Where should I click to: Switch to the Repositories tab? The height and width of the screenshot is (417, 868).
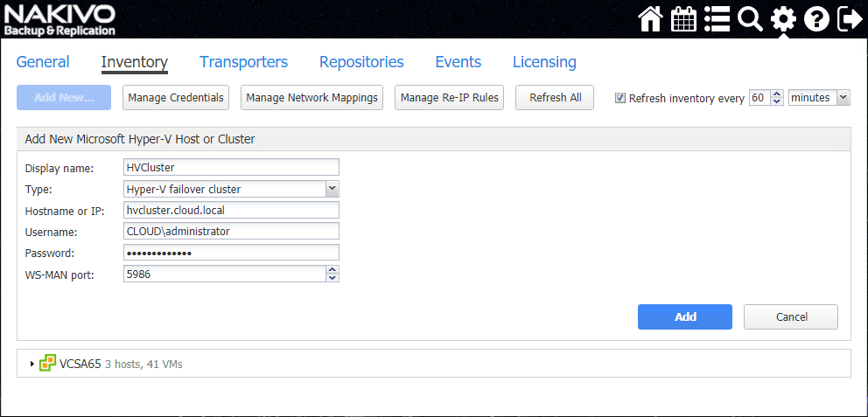coord(361,62)
